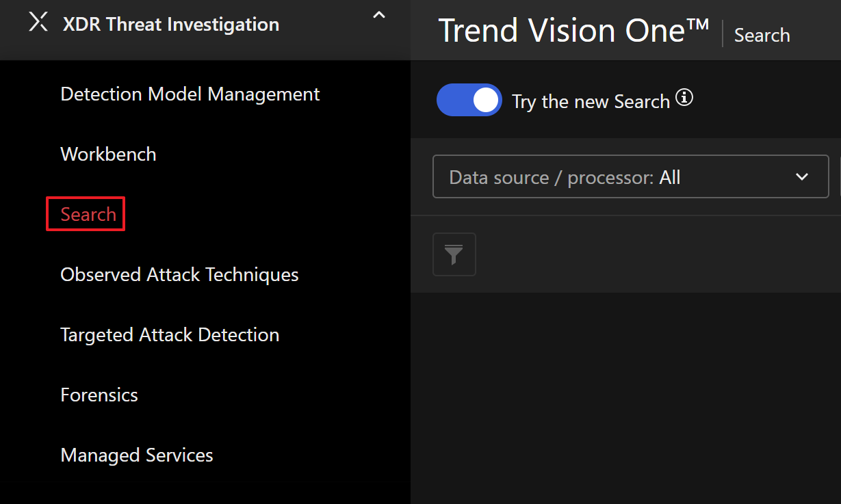Click the Trend Vision One title

(x=573, y=31)
